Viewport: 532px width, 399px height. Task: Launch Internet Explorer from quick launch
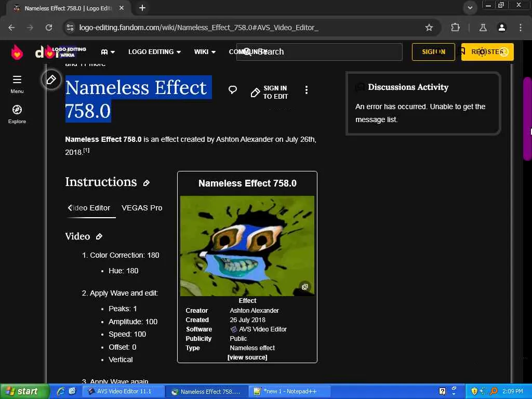(x=61, y=391)
